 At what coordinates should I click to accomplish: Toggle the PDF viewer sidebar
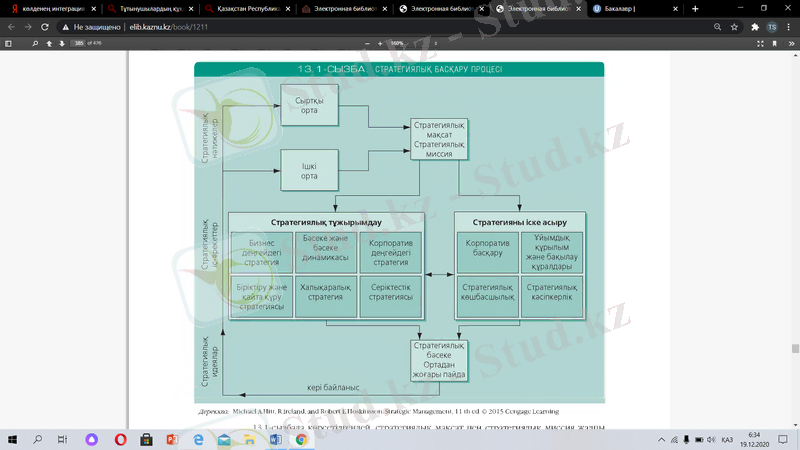pyautogui.click(x=9, y=44)
